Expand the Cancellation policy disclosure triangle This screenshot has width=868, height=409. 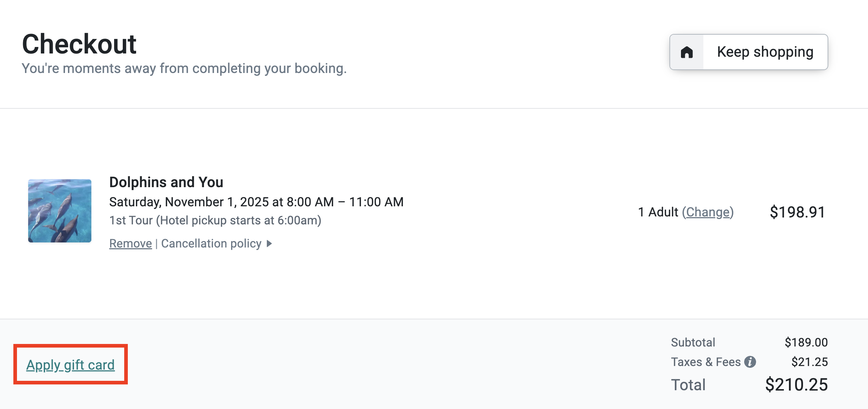[269, 244]
